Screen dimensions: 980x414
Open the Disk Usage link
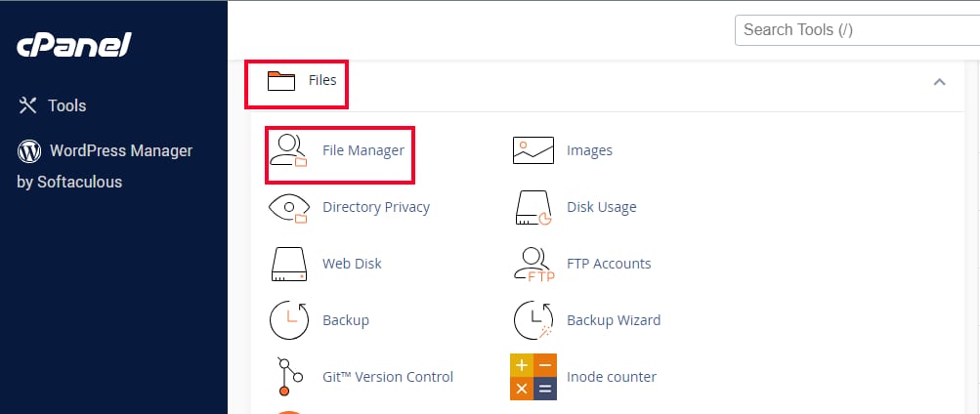tap(601, 207)
